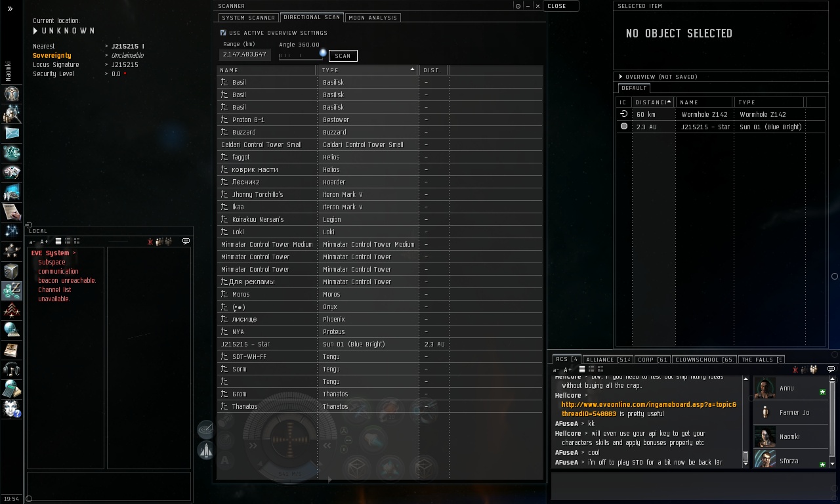Viewport: 840px width, 504px height.
Task: Open the Journal book icon in the sidebar
Action: (x=12, y=349)
